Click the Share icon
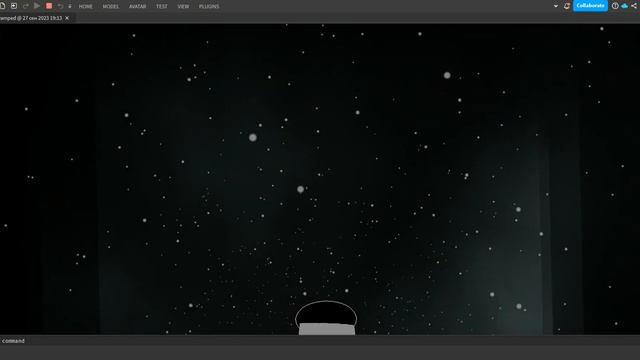The image size is (640, 360). [634, 6]
